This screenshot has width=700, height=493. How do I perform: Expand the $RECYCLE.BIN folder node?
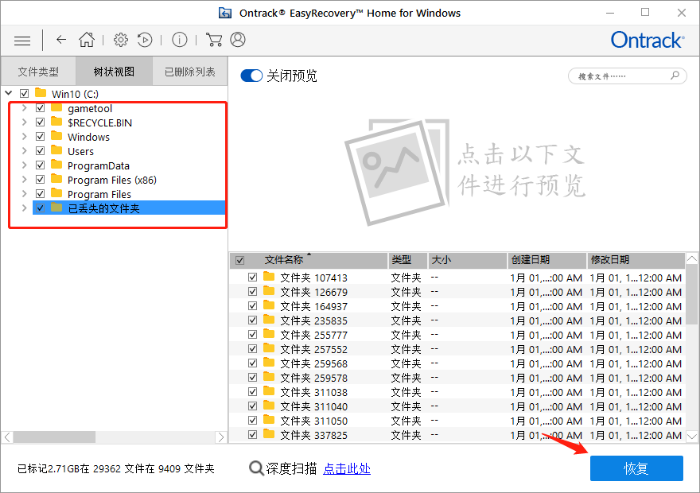tap(24, 122)
